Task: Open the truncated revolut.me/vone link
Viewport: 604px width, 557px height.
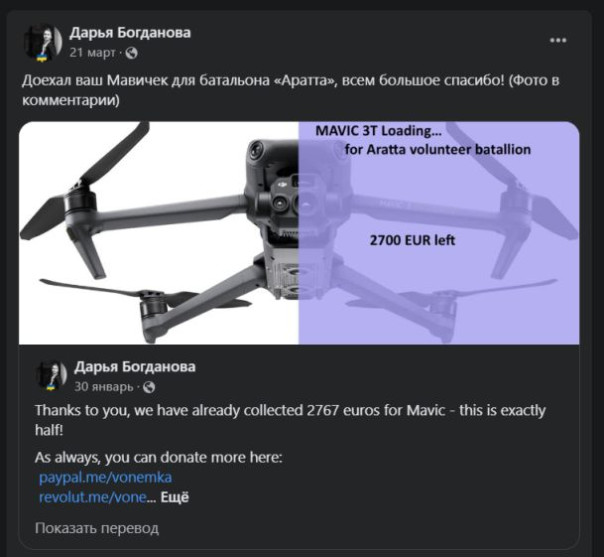Action: point(92,497)
